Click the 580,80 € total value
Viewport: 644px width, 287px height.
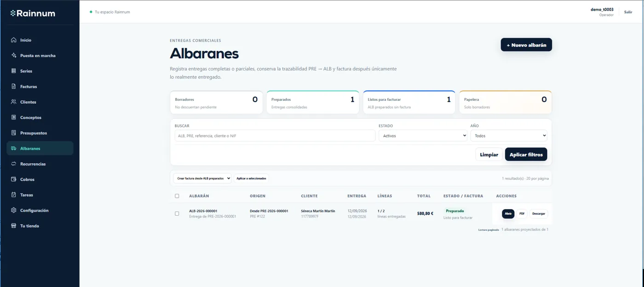[x=425, y=213]
